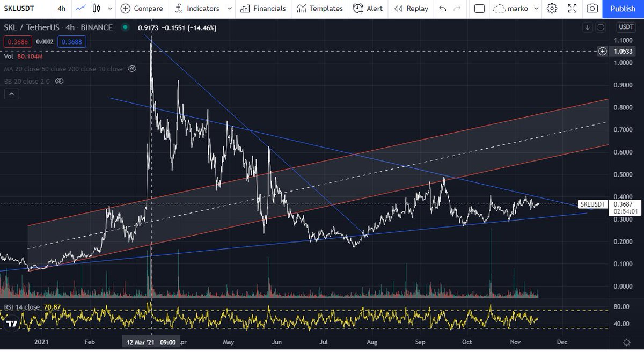Select the line chart style icon
Screen dimensions: 644x352
[x=81, y=9]
